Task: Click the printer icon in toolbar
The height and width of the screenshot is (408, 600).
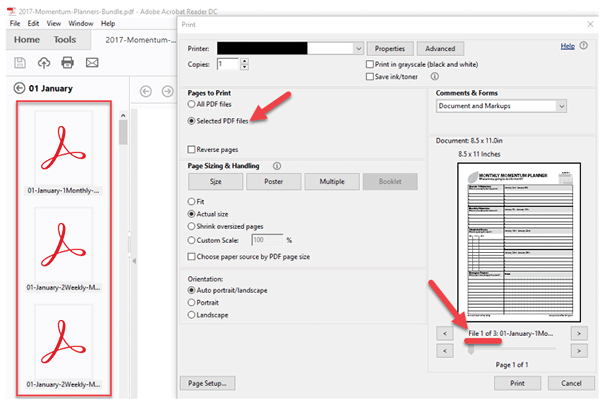Action: tap(67, 62)
